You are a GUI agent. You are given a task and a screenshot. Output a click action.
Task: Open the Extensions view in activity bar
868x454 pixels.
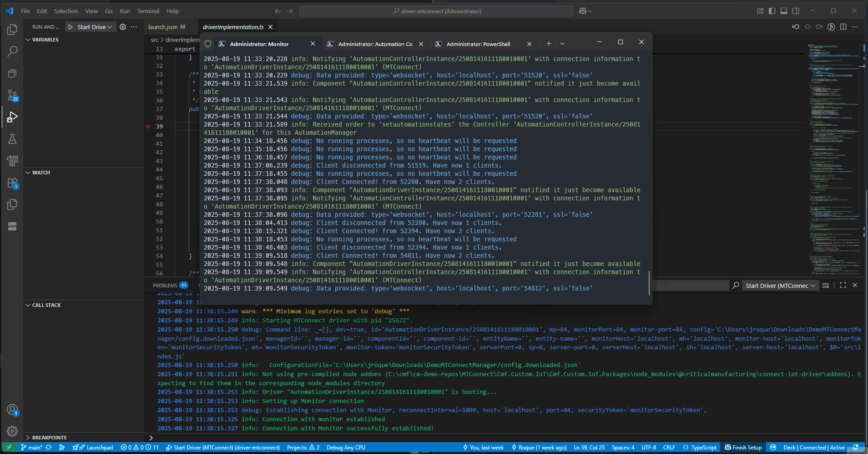[12, 183]
